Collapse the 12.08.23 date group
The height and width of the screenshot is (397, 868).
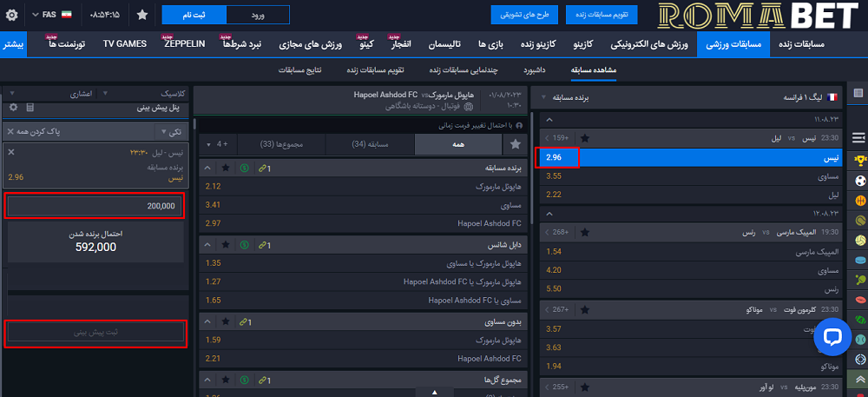pyautogui.click(x=548, y=214)
